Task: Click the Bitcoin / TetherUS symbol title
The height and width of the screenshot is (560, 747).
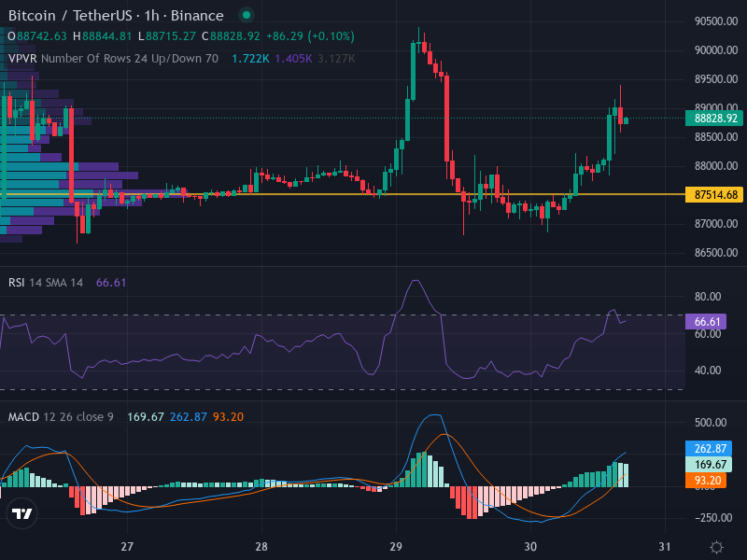Action: pos(117,16)
